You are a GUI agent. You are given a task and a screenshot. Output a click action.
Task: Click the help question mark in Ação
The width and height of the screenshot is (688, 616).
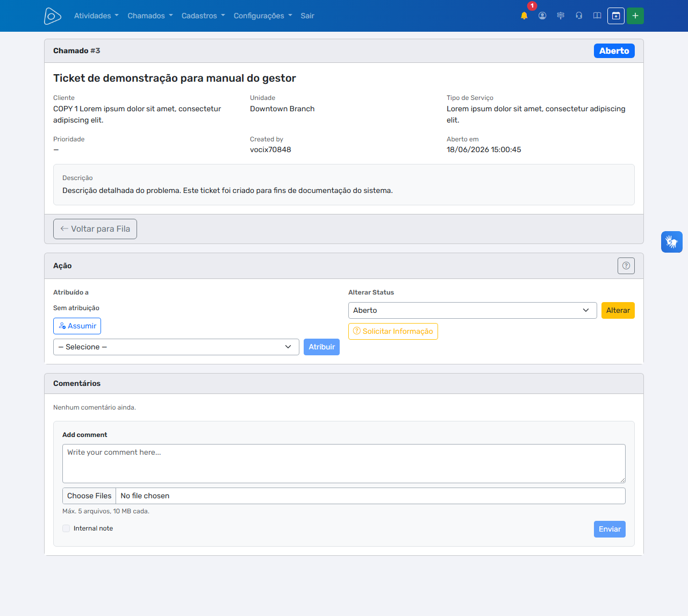click(x=626, y=266)
